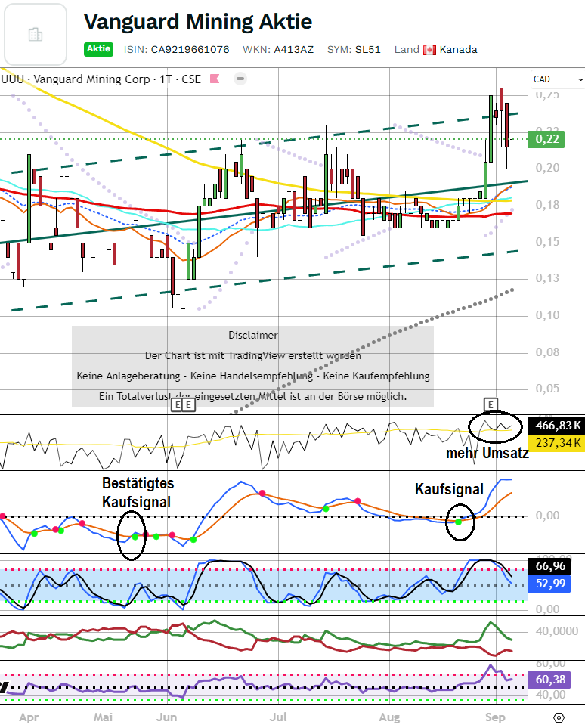Collapse the chart legend with the minus button

coord(240,79)
